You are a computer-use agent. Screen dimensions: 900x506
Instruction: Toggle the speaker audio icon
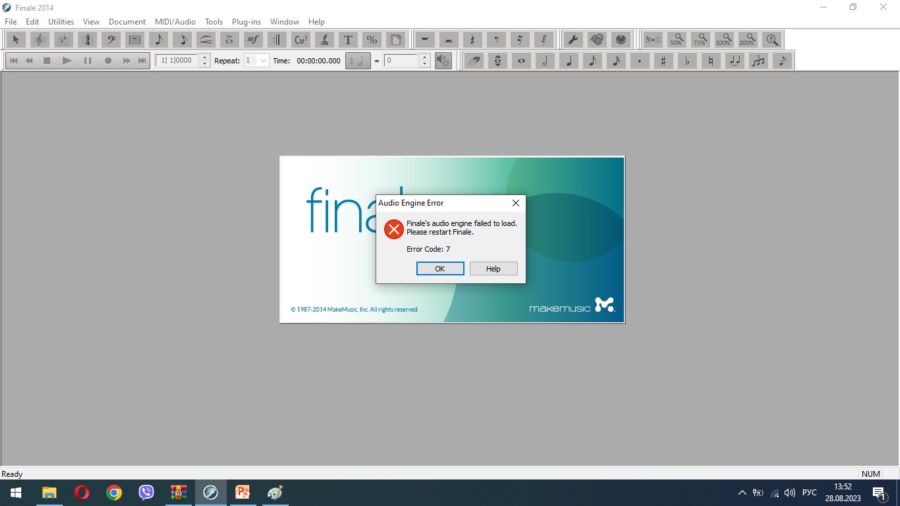pyautogui.click(x=443, y=61)
